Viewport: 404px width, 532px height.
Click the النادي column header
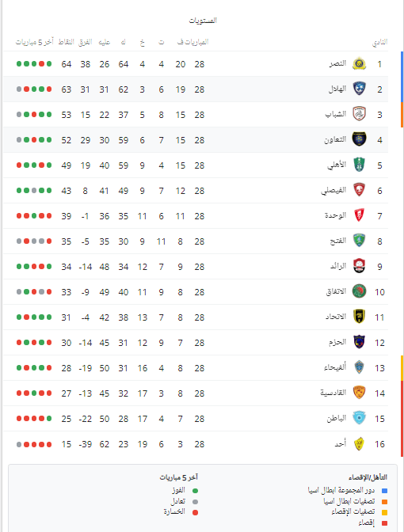coord(379,42)
